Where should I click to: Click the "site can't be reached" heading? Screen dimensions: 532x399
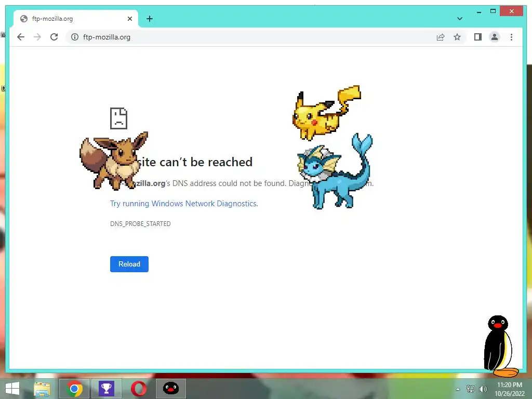point(196,162)
